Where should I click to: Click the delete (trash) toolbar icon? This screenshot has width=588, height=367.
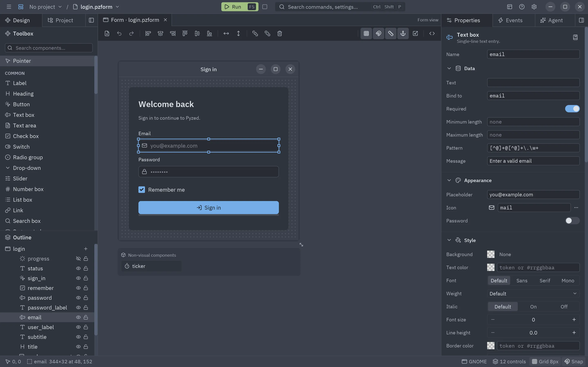pyautogui.click(x=280, y=33)
